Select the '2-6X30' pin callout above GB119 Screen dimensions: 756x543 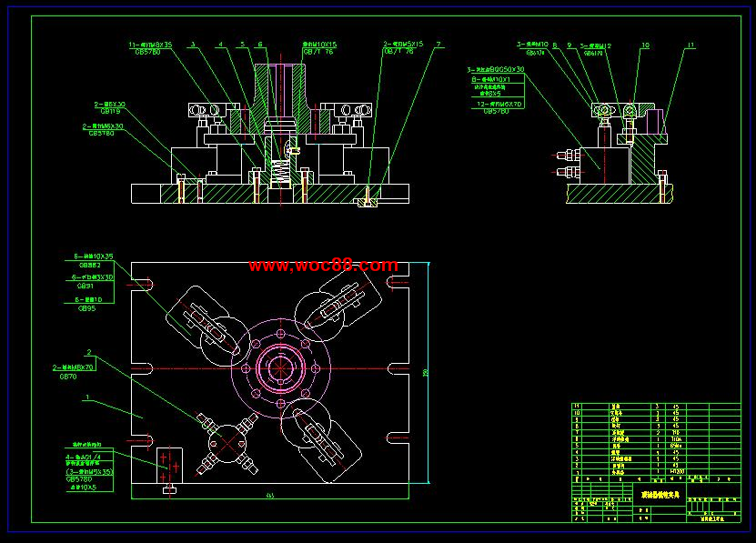[x=110, y=105]
